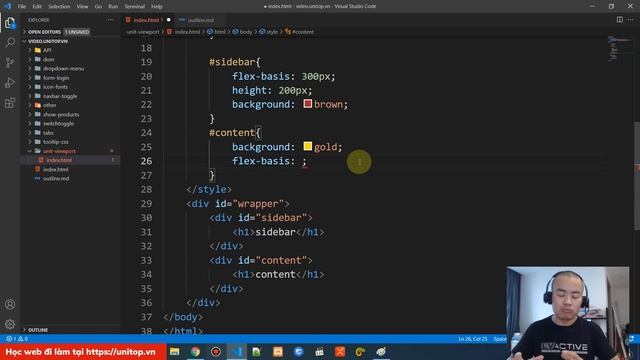
Task: Open the green notepad app in taskbar
Action: [x=257, y=351]
